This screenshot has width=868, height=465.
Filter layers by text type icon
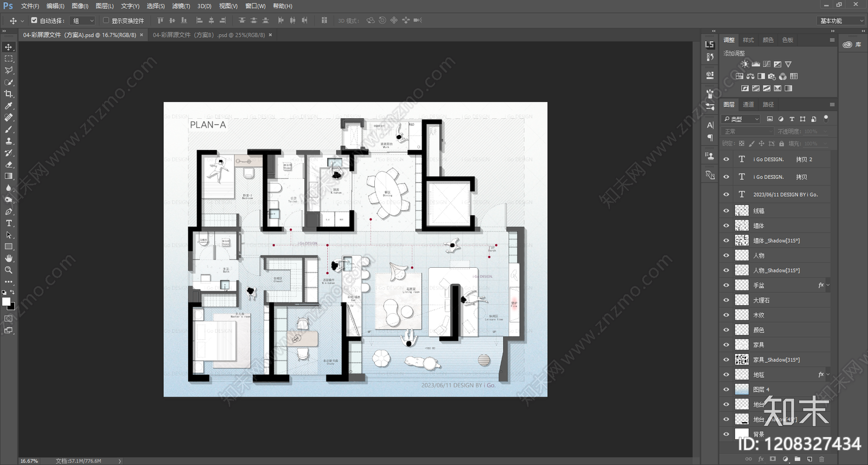(792, 119)
